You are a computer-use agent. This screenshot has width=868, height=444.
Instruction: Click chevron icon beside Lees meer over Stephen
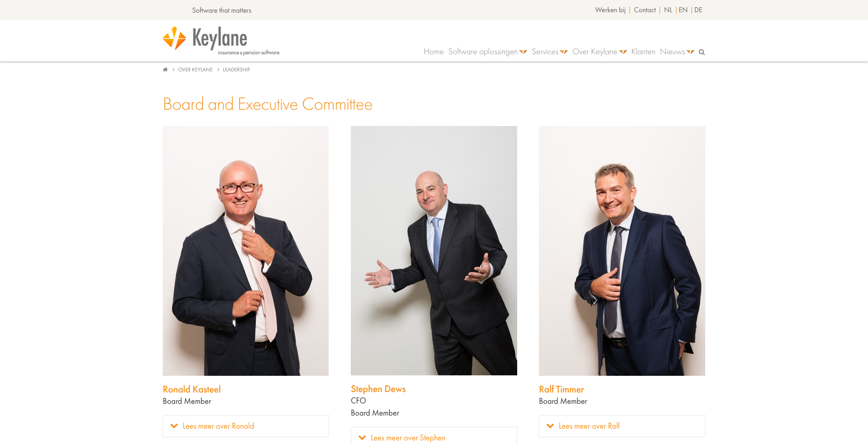pos(362,438)
